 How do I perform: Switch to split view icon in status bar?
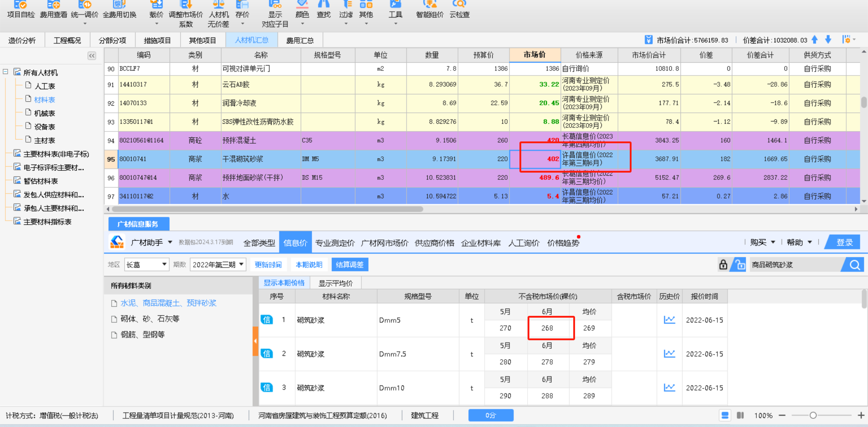point(741,415)
